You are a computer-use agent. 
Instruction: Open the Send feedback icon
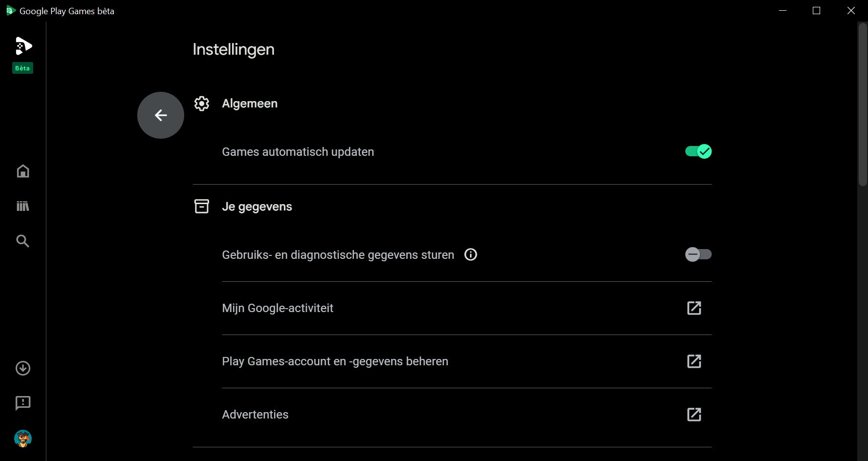[23, 403]
